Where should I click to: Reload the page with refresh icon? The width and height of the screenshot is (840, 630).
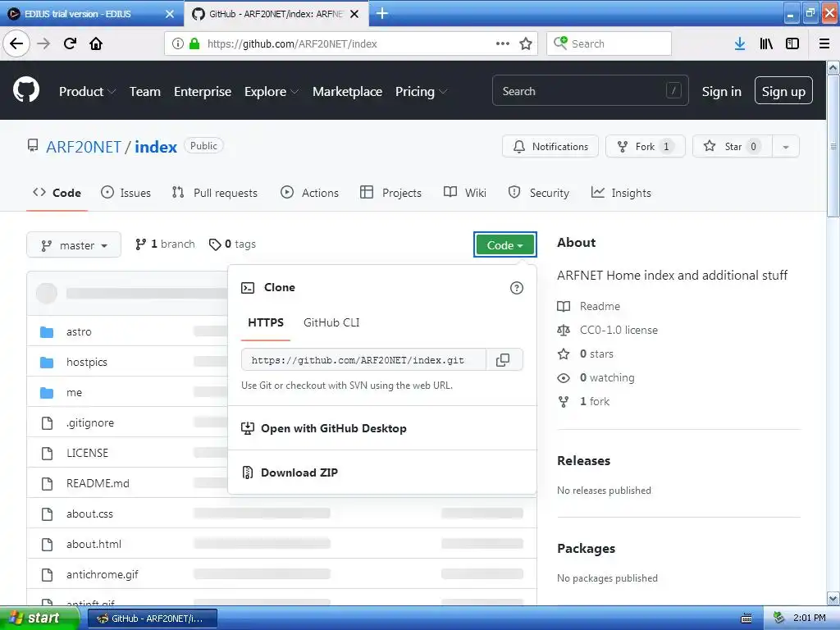pos(71,43)
